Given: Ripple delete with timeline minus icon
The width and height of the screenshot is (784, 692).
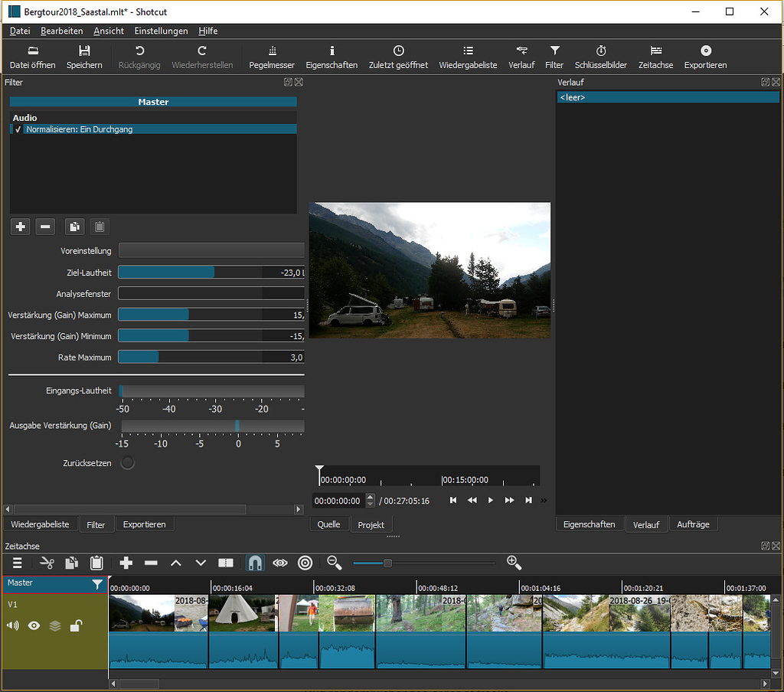Looking at the screenshot, I should 151,563.
